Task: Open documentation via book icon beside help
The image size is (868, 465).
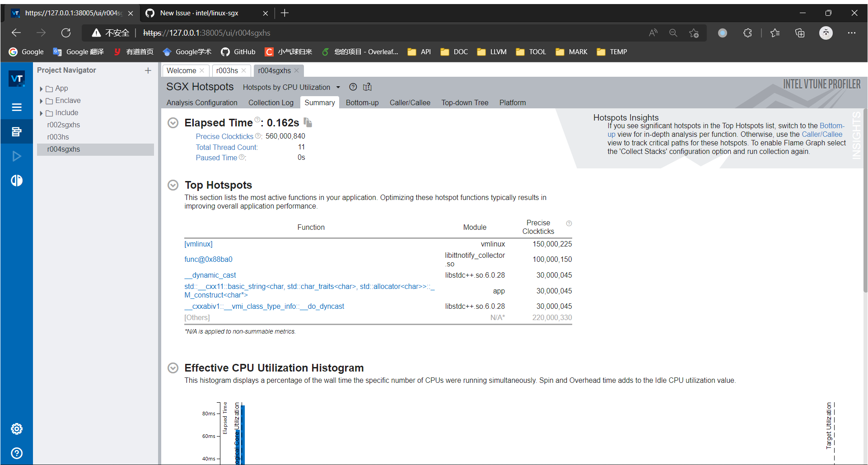Action: tap(368, 87)
